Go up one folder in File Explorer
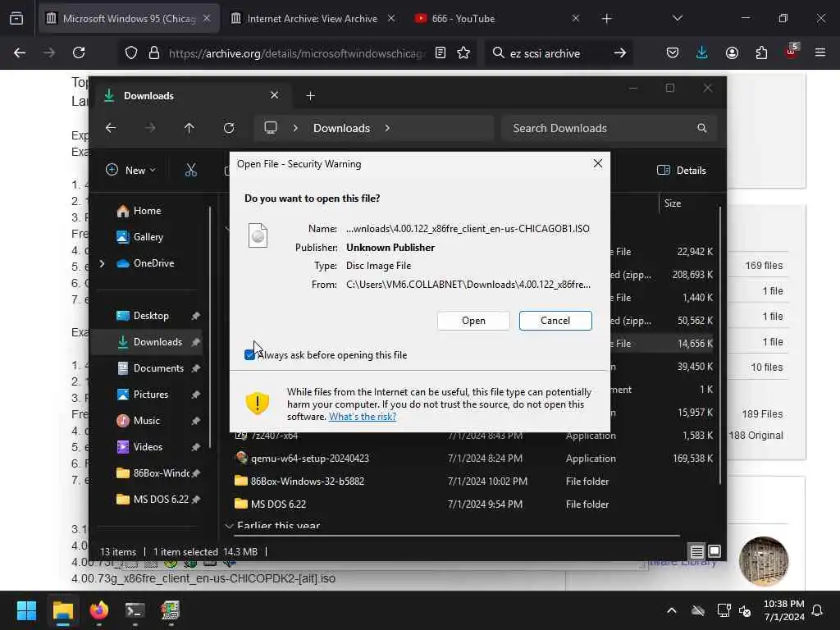Viewport: 840px width, 630px height. (189, 128)
